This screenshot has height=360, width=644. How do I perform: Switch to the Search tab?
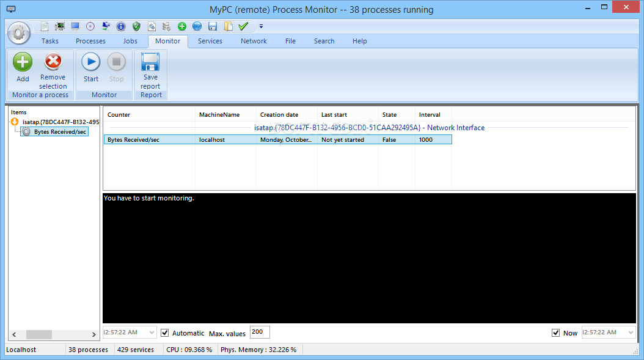(324, 41)
